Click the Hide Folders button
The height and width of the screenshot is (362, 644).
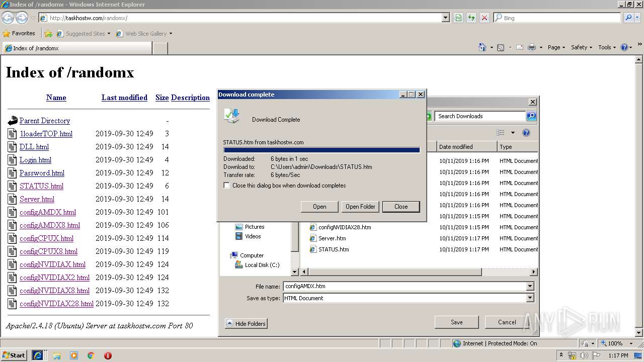pyautogui.click(x=246, y=324)
